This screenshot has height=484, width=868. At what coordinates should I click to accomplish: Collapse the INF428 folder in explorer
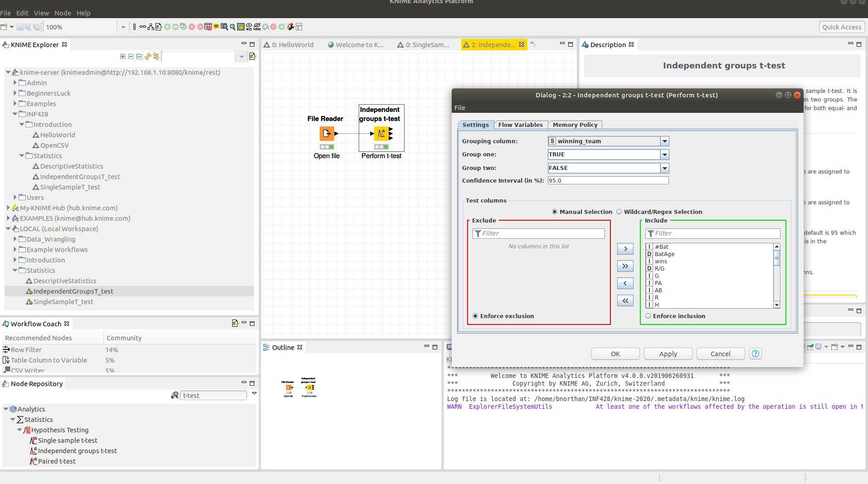coord(15,114)
